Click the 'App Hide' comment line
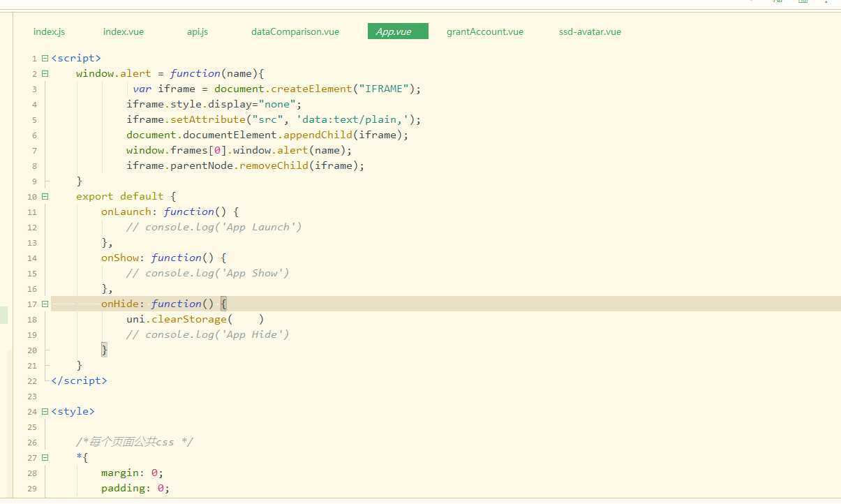 coord(207,334)
